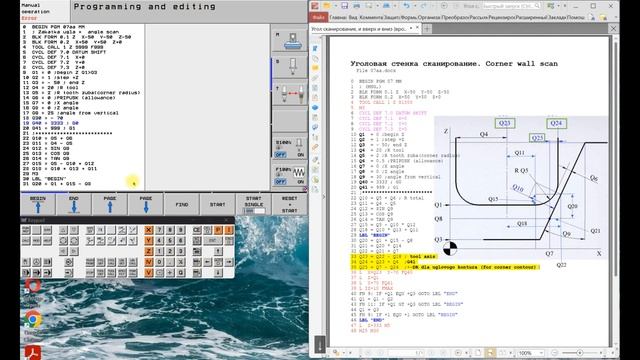Image resolution: width=640 pixels, height=360 pixels.
Task: Click the CE clear entry key on keypad
Action: 197,230
